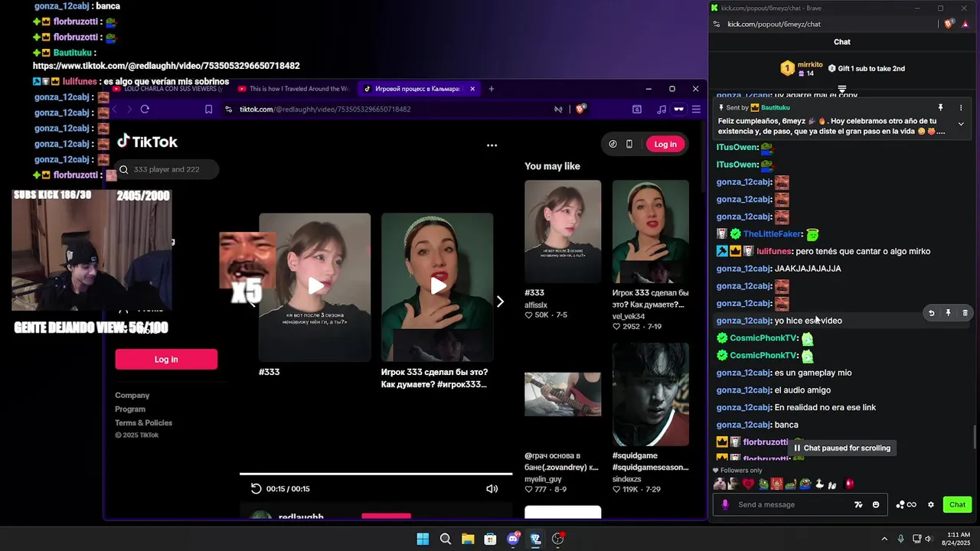
Task: Click the kick.com/popout/6meyz/chat address
Action: pos(774,24)
